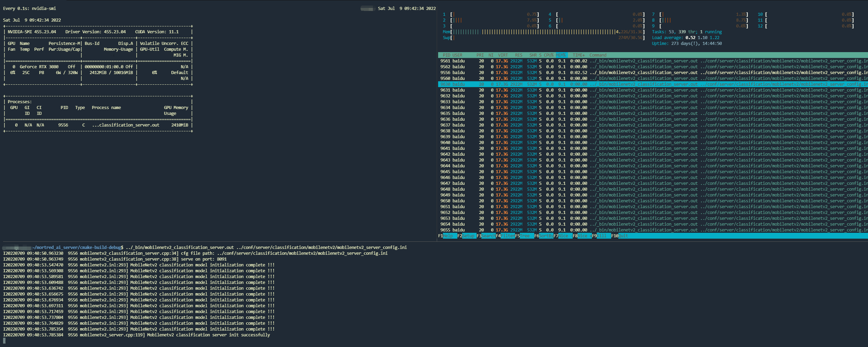Click log line timestamped 09:40:53.547470

click(x=139, y=265)
